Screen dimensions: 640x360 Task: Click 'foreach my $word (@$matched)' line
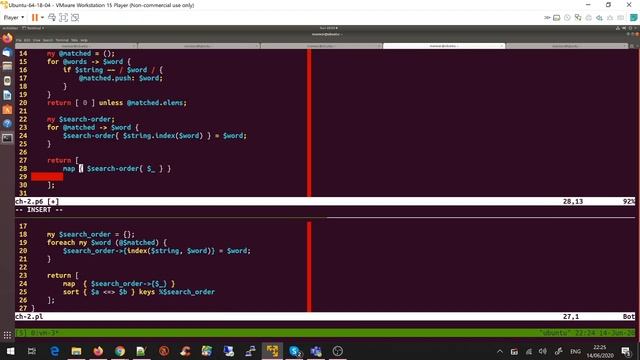tap(107, 242)
